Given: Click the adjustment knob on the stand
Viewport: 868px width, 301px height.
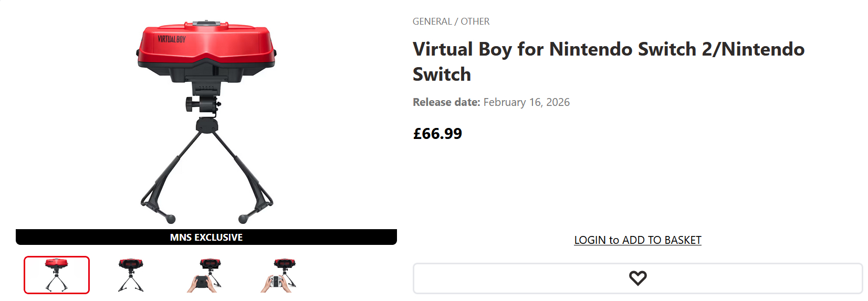Looking at the screenshot, I should (190, 104).
